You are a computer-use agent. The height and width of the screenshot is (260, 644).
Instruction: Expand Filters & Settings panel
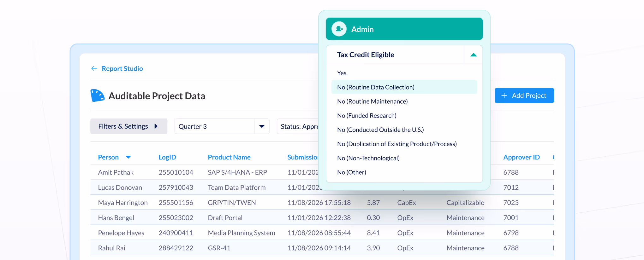(x=129, y=126)
